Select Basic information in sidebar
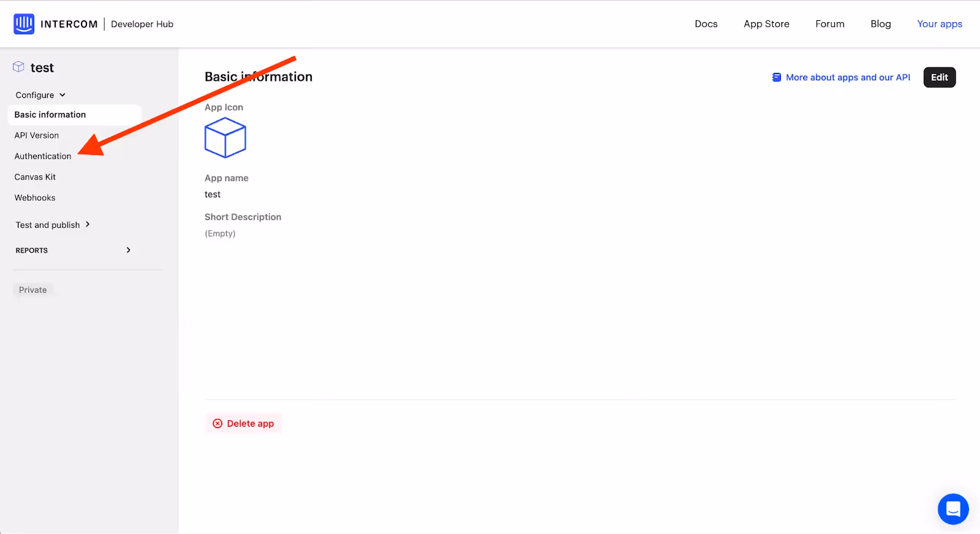980x534 pixels. 75,115
